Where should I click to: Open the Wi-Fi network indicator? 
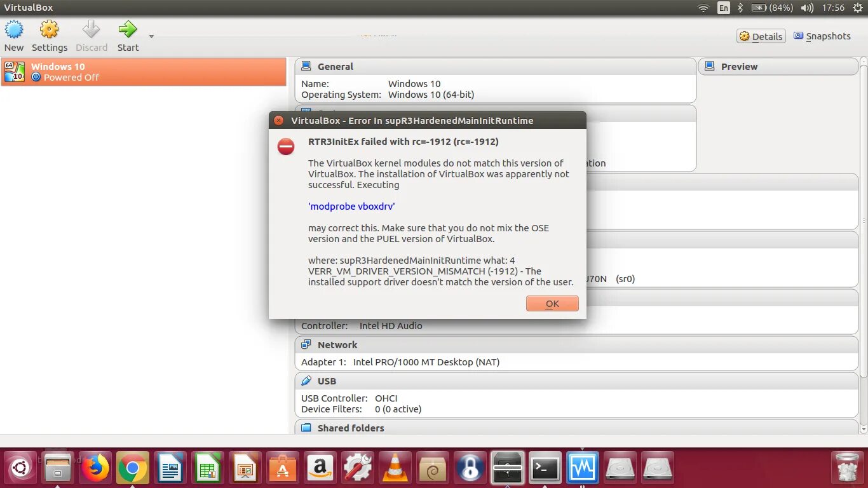[x=703, y=8]
